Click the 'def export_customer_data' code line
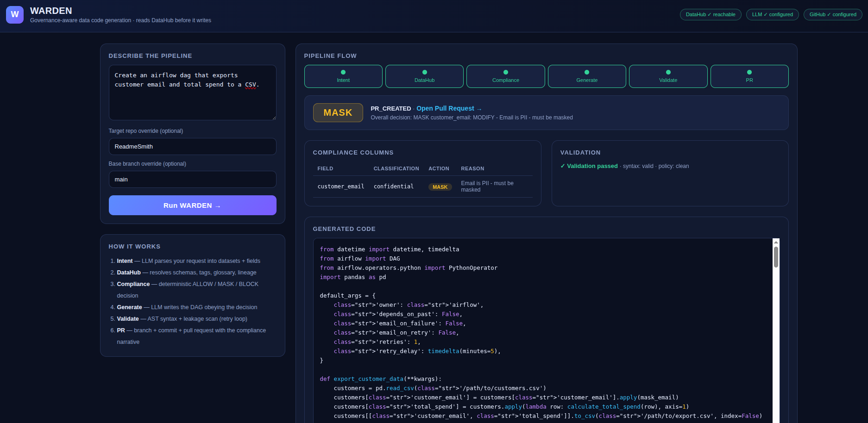This screenshot has width=868, height=423. 381,379
